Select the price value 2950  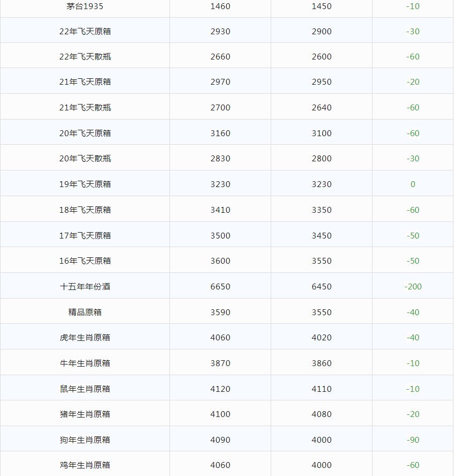[322, 82]
